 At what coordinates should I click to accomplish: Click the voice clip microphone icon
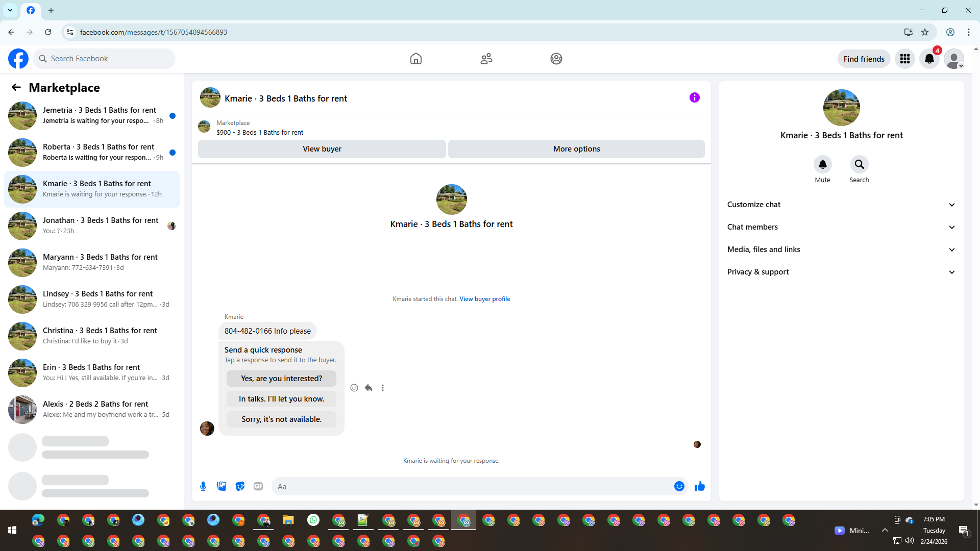(203, 486)
